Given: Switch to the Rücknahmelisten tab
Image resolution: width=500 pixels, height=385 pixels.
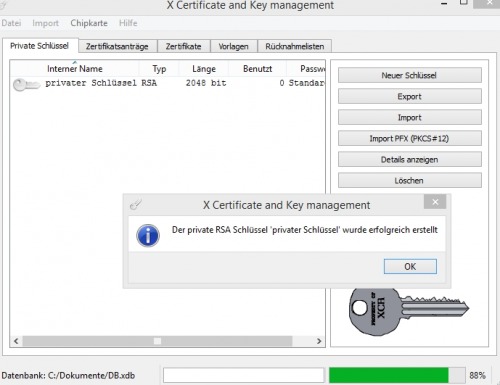Looking at the screenshot, I should [295, 46].
